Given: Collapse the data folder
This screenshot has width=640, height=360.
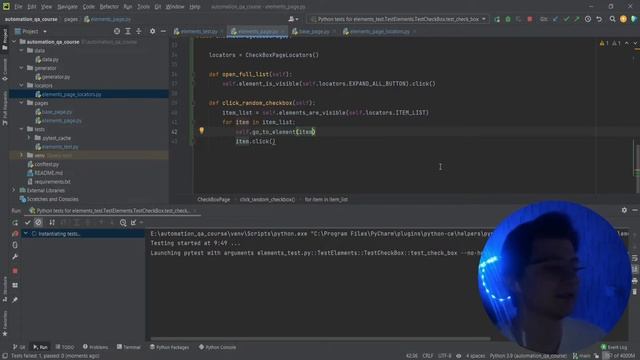Looking at the screenshot, I should coord(22,50).
